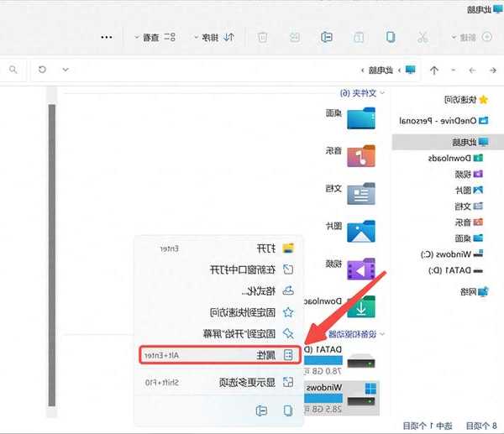Click the Cut scissors icon in the toolbar
Viewport: 504px width, 434px height.
click(423, 37)
